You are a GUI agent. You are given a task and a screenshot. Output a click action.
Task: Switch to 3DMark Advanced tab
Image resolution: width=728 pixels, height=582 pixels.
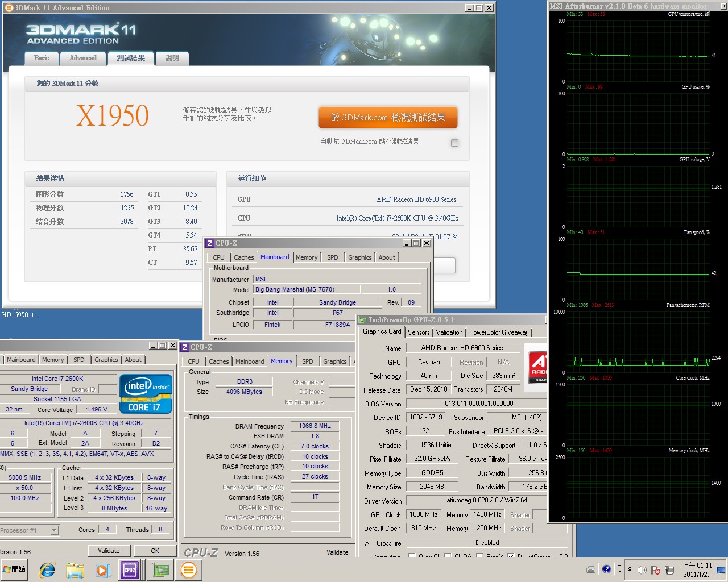tap(83, 58)
